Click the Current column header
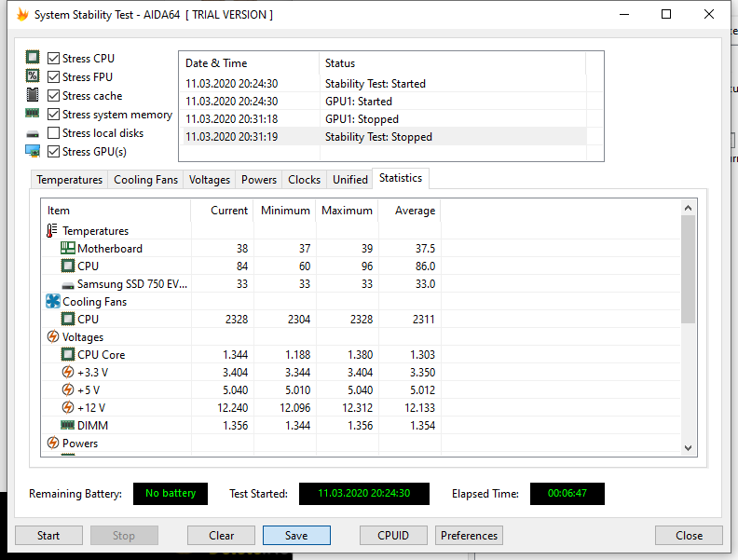This screenshot has height=560, width=738. click(x=222, y=211)
